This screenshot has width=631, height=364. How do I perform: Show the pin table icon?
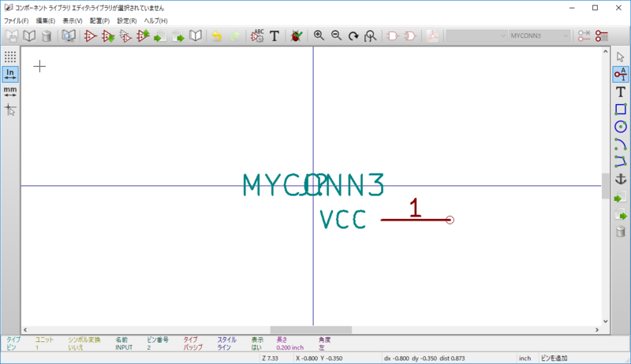(x=602, y=36)
